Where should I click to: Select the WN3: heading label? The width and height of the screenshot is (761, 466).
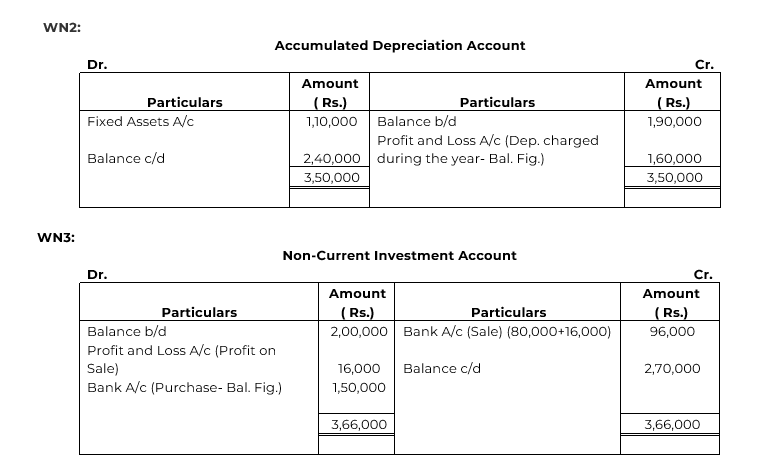pos(56,238)
